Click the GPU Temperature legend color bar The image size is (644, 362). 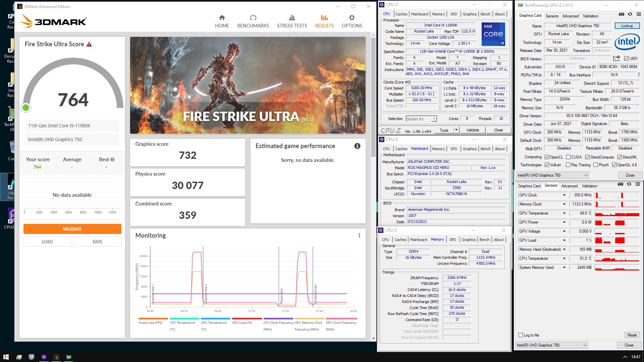tap(216, 318)
